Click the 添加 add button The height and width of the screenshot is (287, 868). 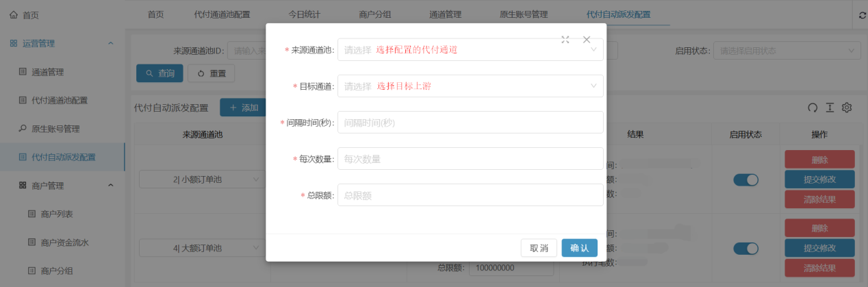point(243,108)
